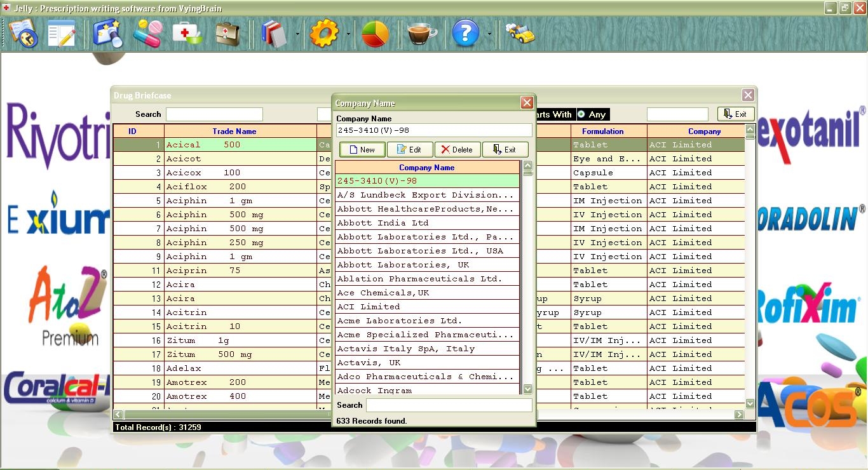
Task: Click Exit button in Company Name dialog
Action: coord(505,150)
